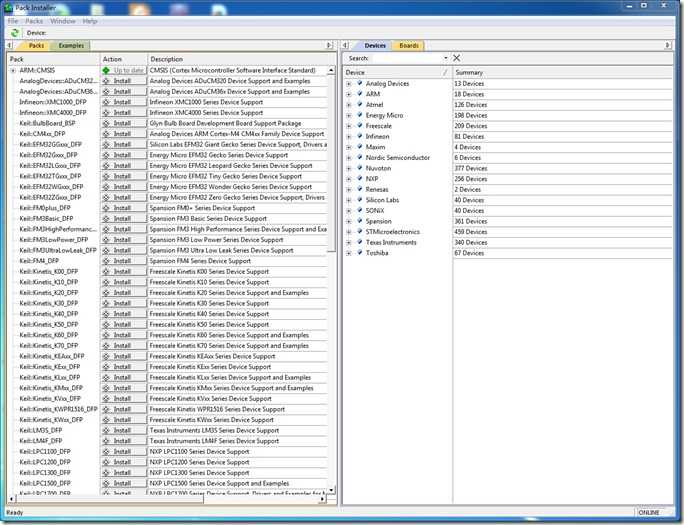Open the Search field dropdown arrow
Viewport: 684px width, 525px height.
[445, 58]
